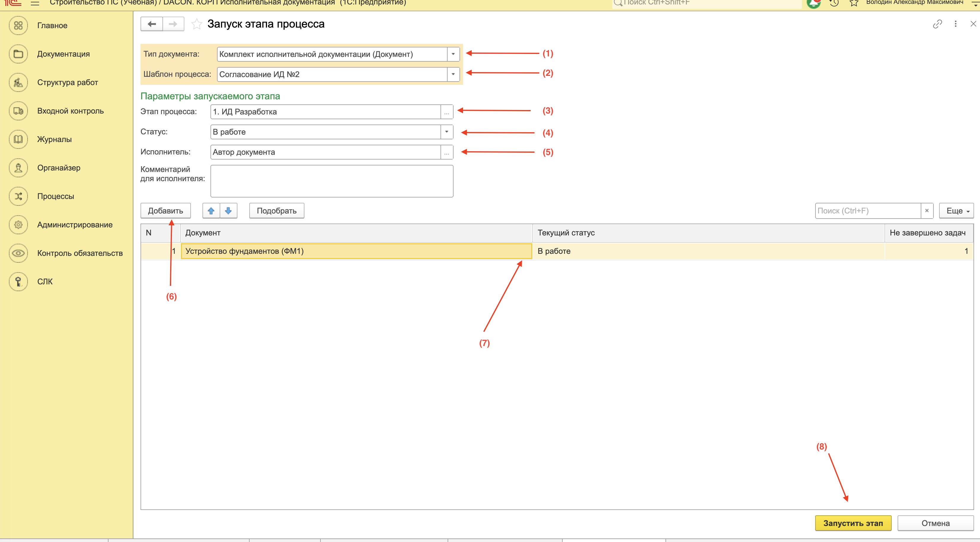Viewport: 980px width, 542px height.
Task: Open the three-dot more actions menu
Action: [x=955, y=24]
